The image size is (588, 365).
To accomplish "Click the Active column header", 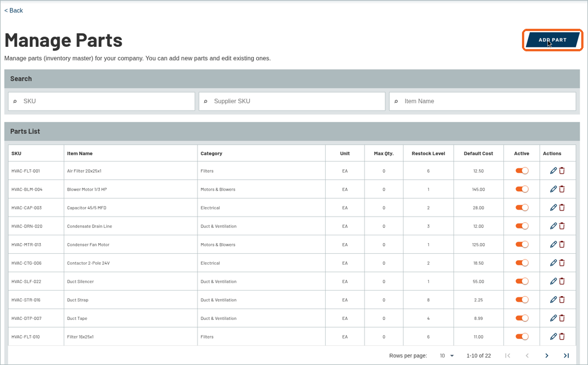I will tap(521, 153).
